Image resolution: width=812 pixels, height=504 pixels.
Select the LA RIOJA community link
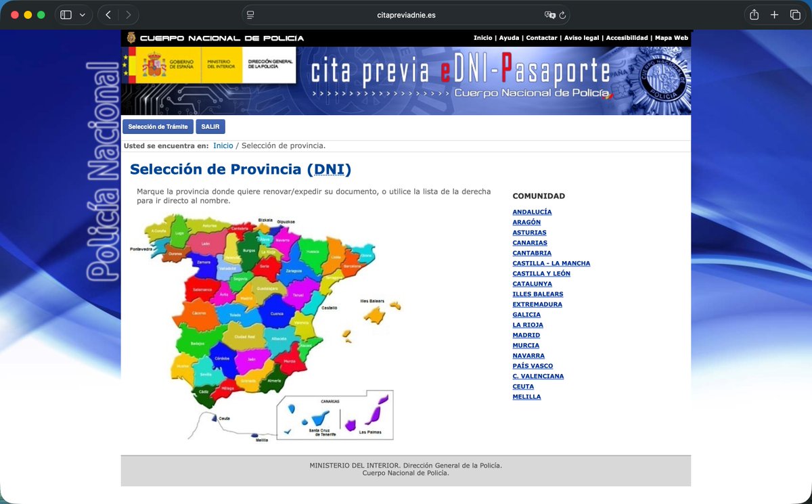pos(528,325)
